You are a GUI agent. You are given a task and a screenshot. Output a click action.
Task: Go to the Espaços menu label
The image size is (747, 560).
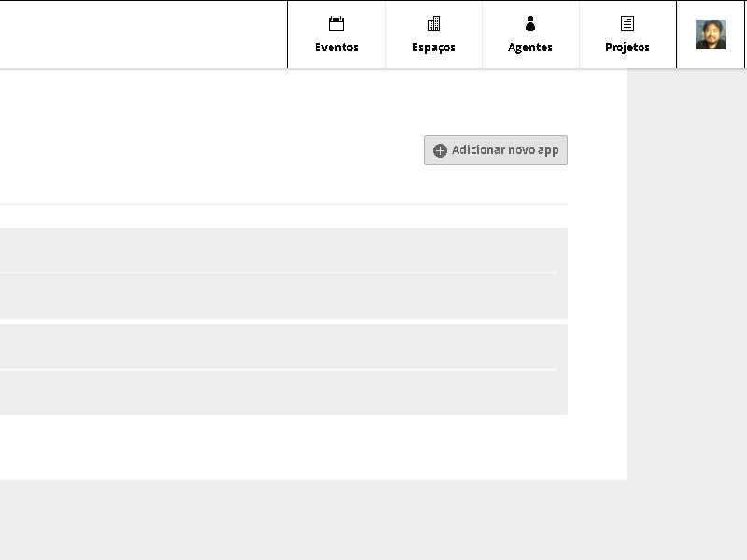click(x=433, y=48)
